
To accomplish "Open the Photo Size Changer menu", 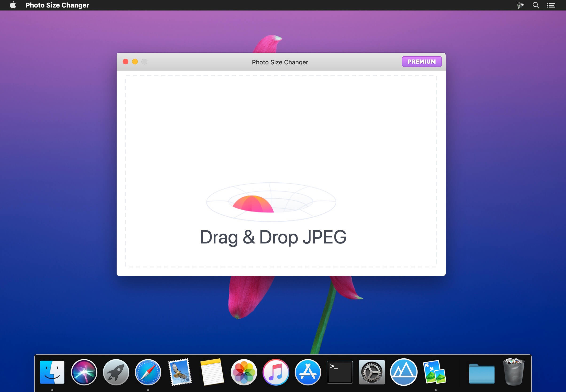I will point(57,5).
